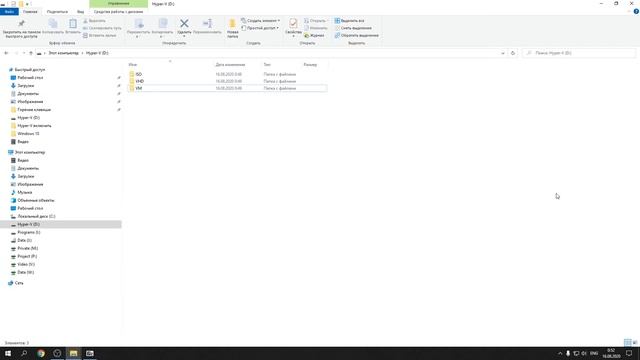
Task: Switch to the Share ribbon tab
Action: coord(57,12)
